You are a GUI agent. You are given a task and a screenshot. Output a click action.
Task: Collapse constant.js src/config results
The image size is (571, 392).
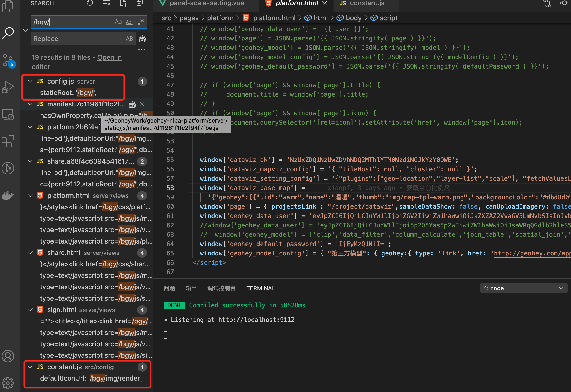point(30,367)
